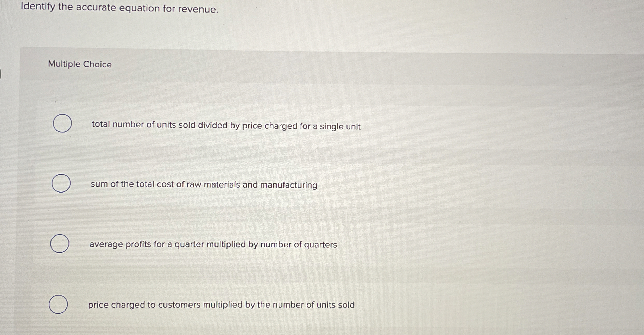644x335 pixels.
Task: Click the empty circle beside the bottom option
Action: coord(58,304)
